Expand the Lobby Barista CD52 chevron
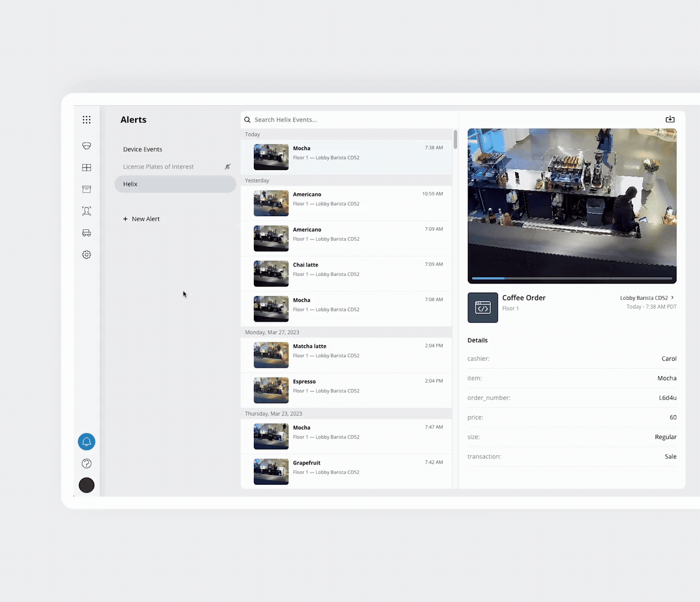The image size is (700, 602). (673, 298)
